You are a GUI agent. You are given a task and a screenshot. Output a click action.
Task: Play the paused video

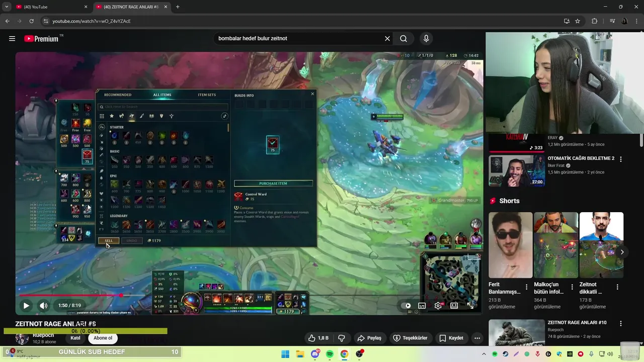26,305
